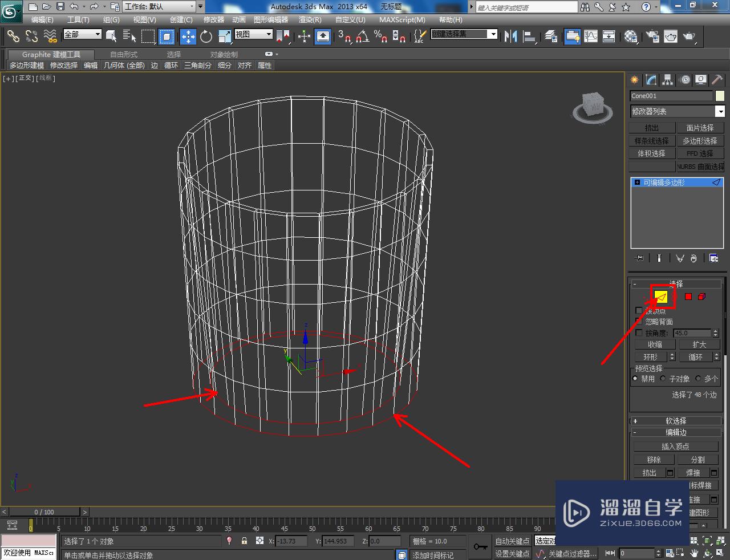Open the 图形编辑器 menu
730x560 pixels.
tap(271, 20)
